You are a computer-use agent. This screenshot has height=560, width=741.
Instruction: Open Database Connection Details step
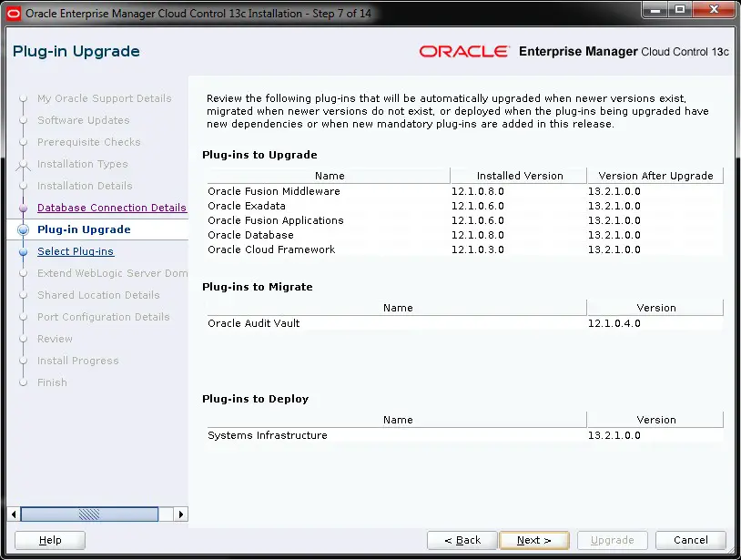click(x=112, y=208)
